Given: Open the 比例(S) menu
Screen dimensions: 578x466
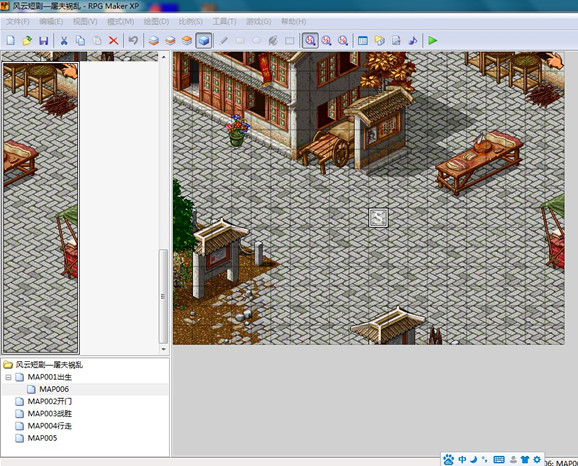Looking at the screenshot, I should click(x=191, y=21).
